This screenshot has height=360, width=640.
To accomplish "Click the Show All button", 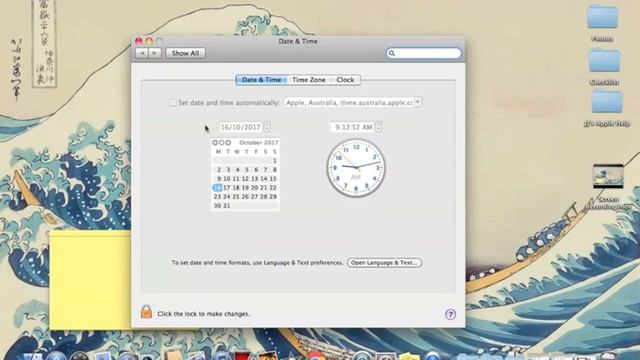I will 186,53.
